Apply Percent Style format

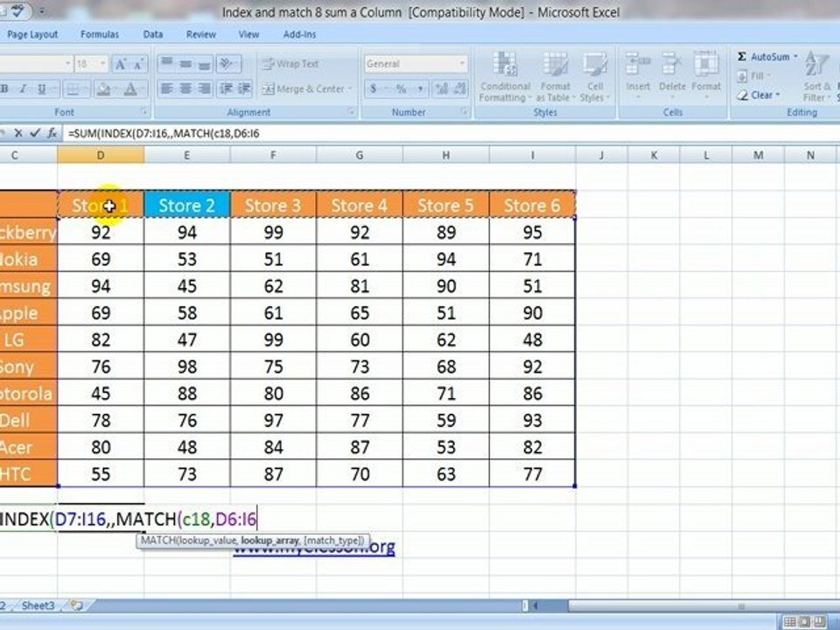tap(402, 89)
